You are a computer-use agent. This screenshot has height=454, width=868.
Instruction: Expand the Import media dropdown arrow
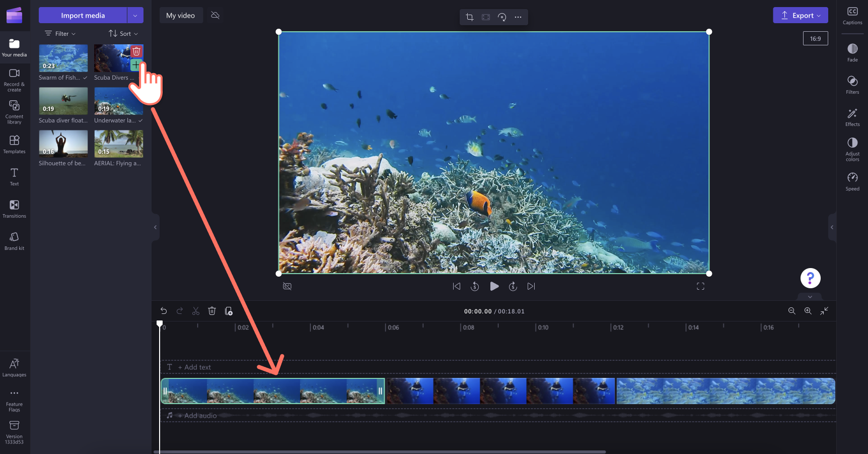click(135, 15)
